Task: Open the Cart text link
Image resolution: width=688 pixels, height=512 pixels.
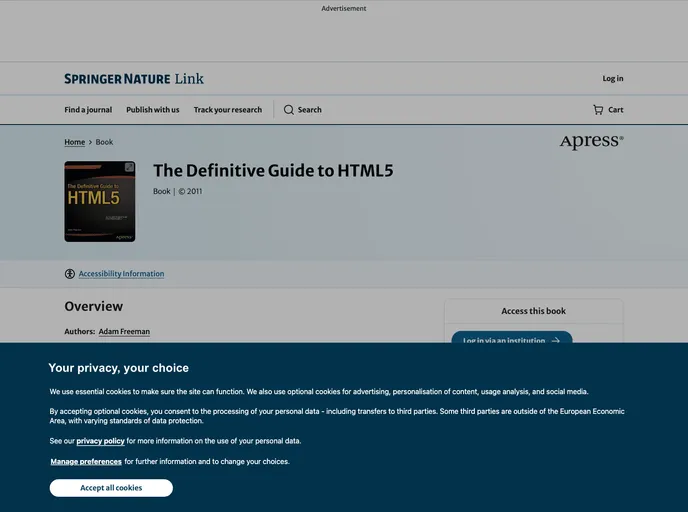Action: [x=616, y=110]
